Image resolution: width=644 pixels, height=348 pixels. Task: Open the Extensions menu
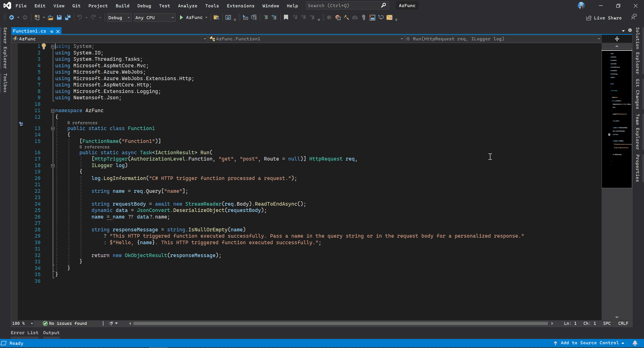(241, 6)
